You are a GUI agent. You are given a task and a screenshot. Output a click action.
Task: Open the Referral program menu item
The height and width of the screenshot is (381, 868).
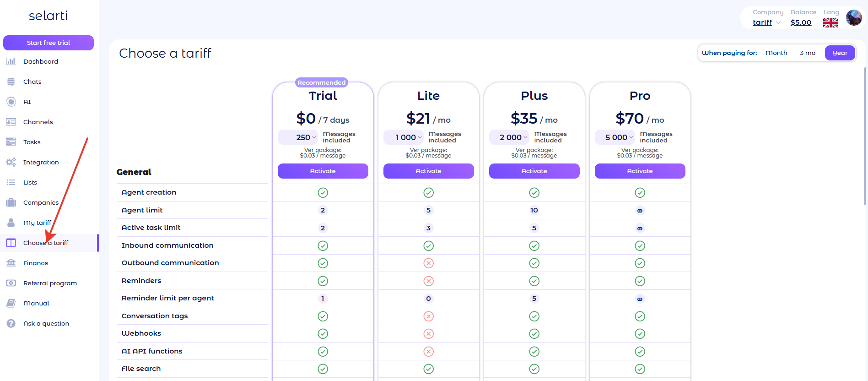(50, 283)
